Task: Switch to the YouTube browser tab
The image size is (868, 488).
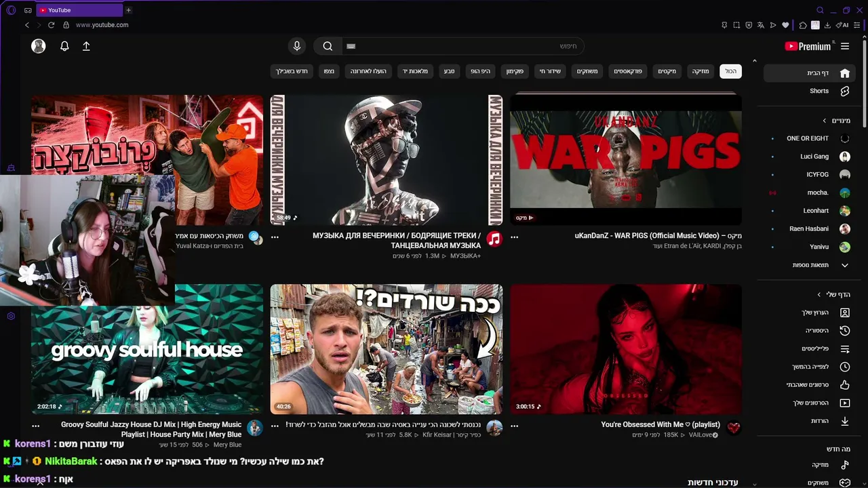Action: (79, 10)
